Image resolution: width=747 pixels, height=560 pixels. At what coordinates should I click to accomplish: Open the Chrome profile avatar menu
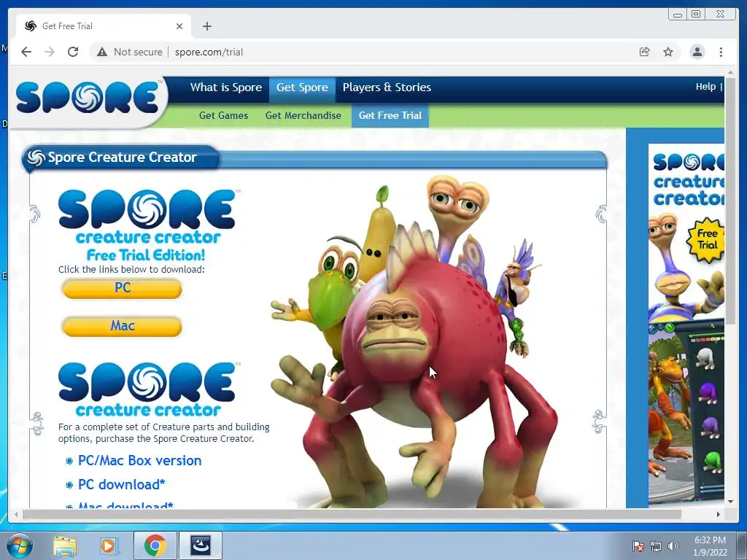coord(697,52)
